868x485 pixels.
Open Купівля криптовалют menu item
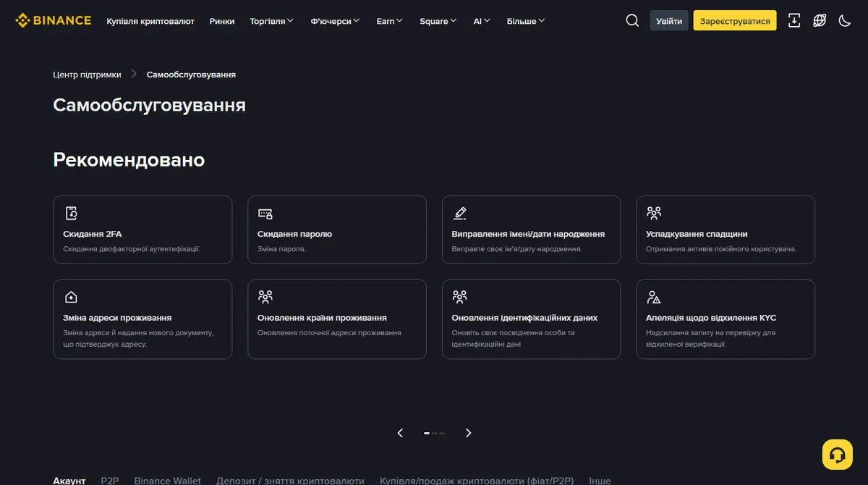(x=150, y=21)
